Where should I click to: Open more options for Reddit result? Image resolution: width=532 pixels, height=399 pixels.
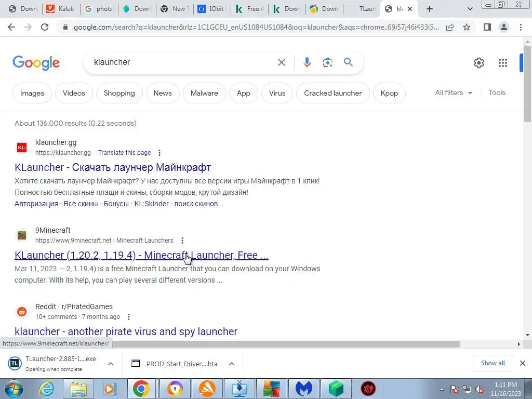click(129, 317)
